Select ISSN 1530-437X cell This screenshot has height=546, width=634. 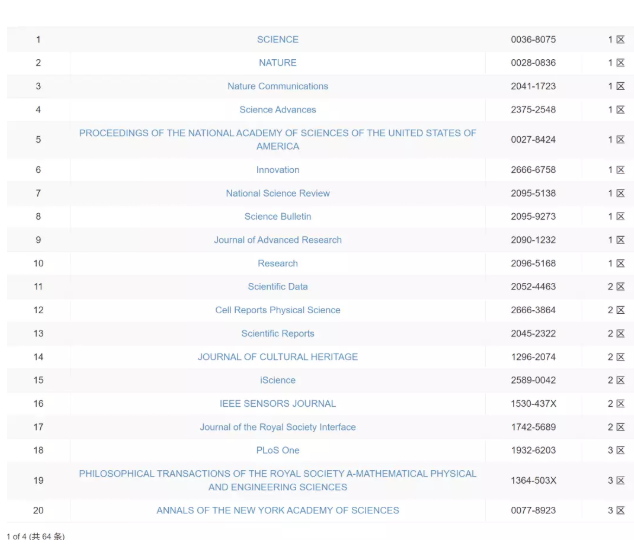533,404
